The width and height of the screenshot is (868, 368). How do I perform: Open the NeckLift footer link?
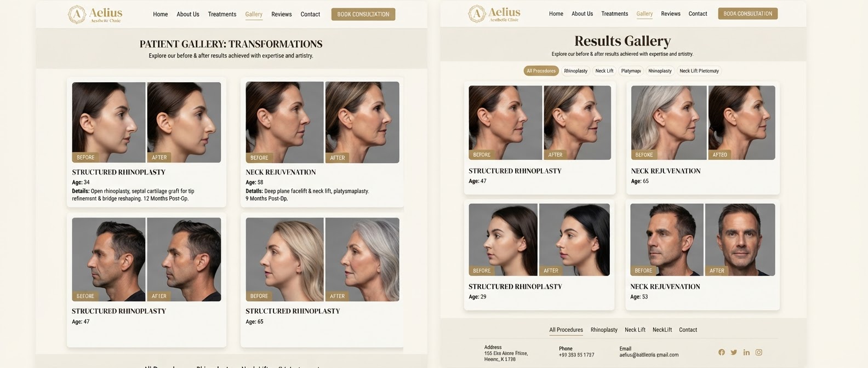[x=662, y=330]
